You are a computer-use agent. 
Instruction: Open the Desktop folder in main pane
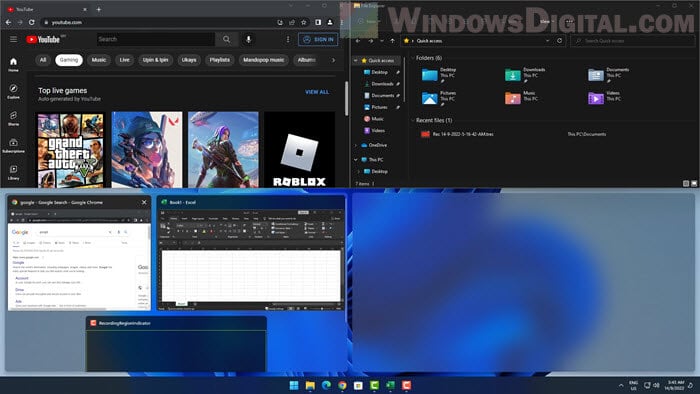[x=439, y=75]
